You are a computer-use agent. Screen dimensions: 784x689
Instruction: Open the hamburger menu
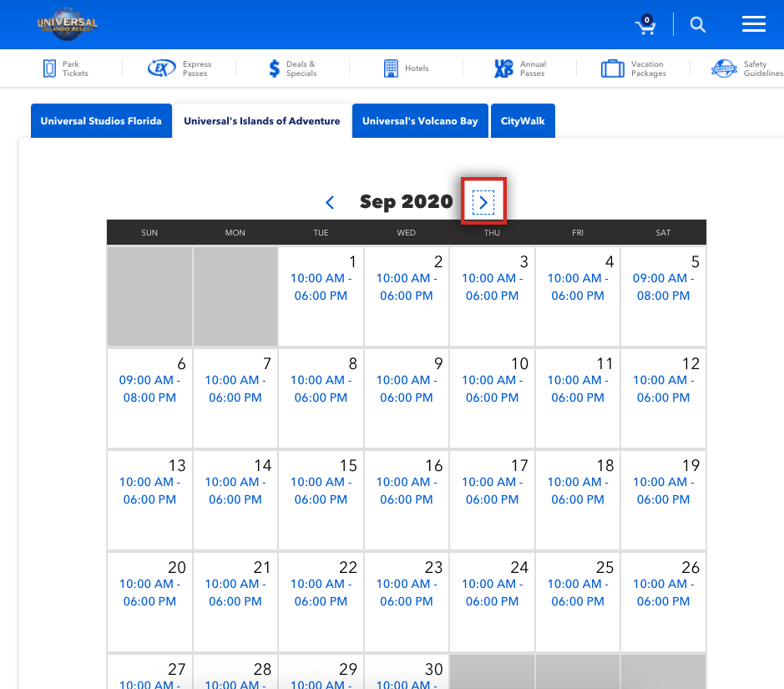(x=753, y=25)
